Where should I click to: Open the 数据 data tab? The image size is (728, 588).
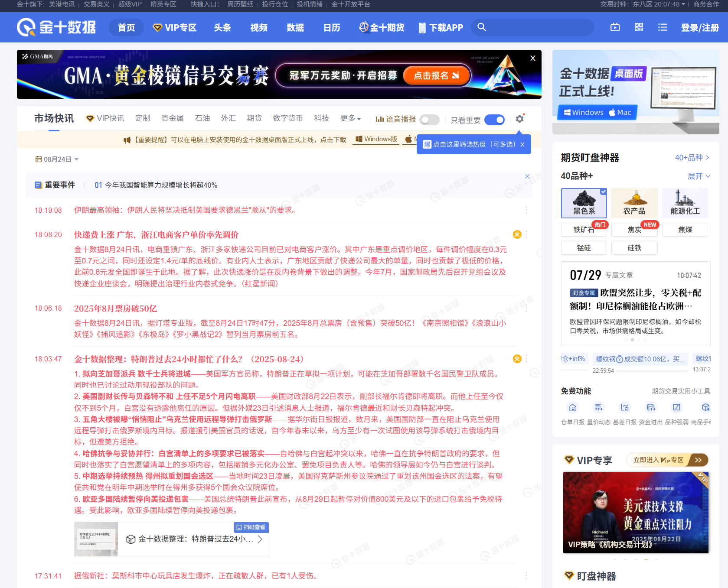(295, 27)
